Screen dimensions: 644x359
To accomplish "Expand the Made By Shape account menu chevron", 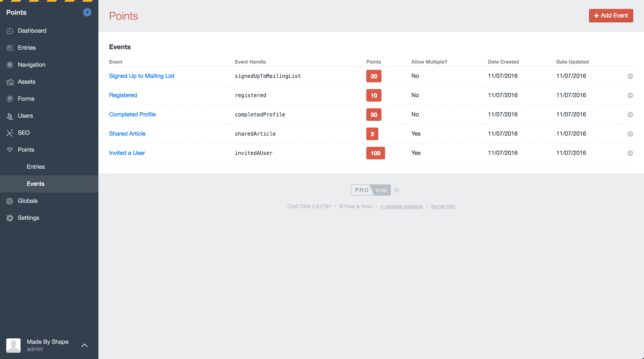I will coord(85,346).
